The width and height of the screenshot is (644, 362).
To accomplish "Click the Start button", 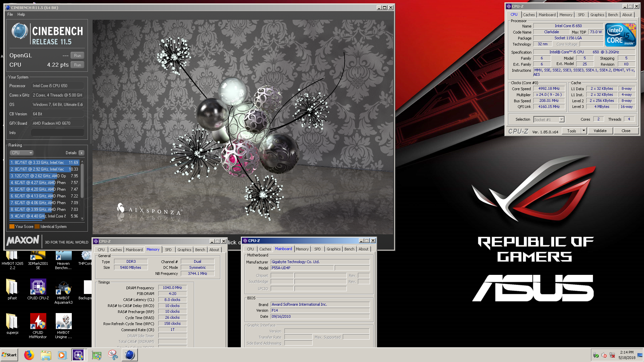I will [9, 355].
